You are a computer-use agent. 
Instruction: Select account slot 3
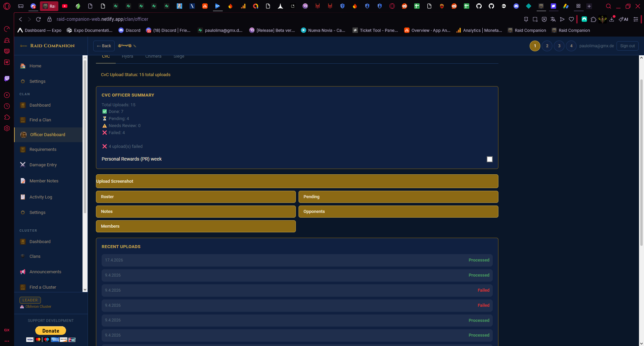(559, 46)
